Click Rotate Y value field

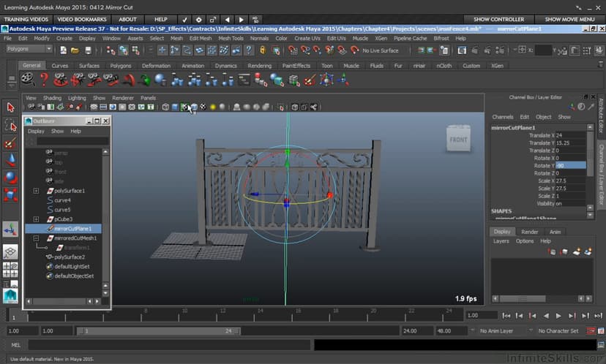pos(570,166)
